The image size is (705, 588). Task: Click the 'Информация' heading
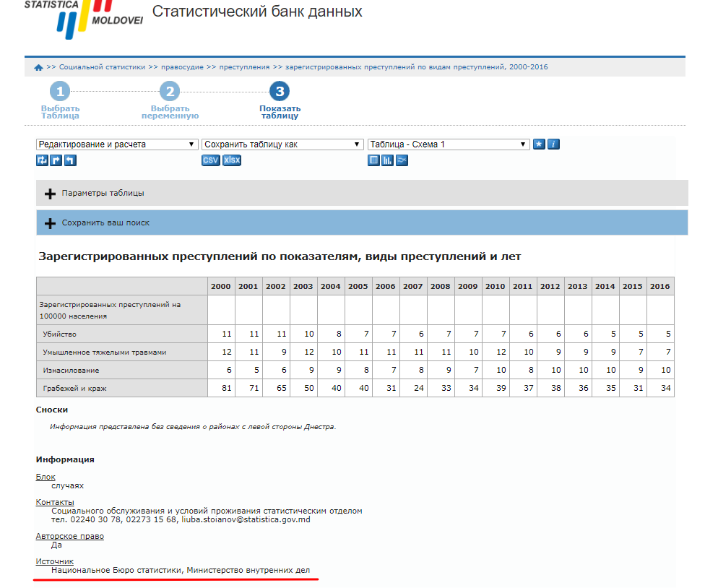point(65,459)
